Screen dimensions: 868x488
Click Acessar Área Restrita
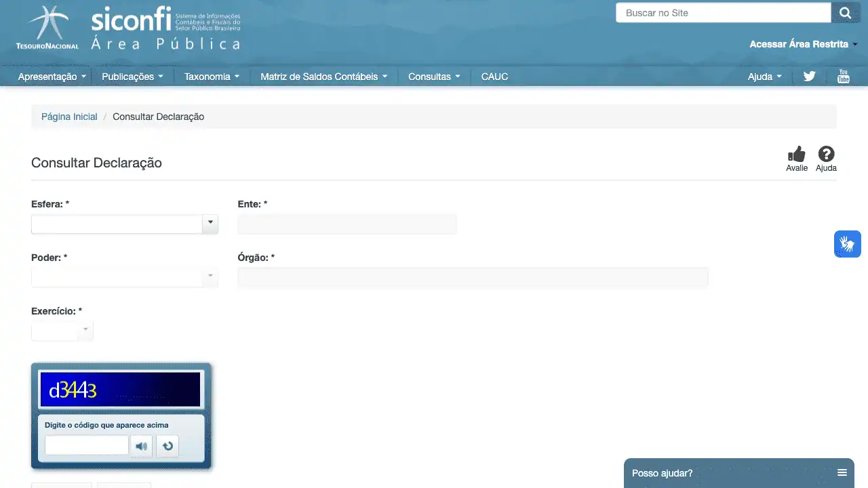pos(800,44)
